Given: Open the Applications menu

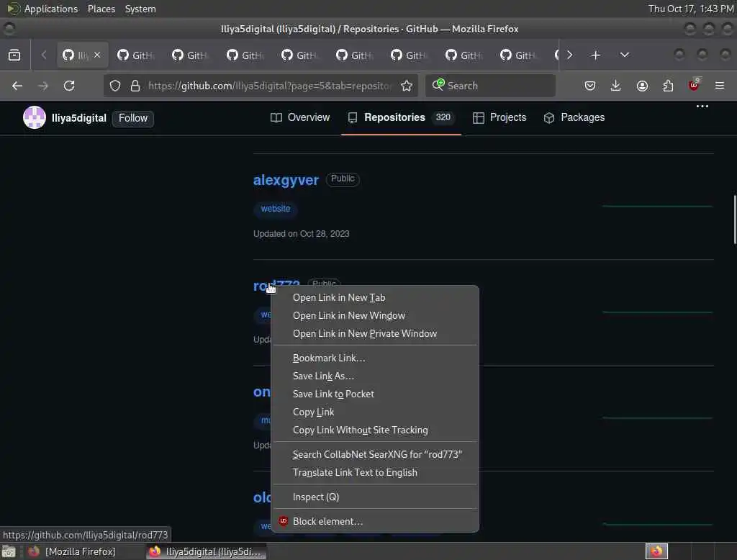Looking at the screenshot, I should (42, 9).
